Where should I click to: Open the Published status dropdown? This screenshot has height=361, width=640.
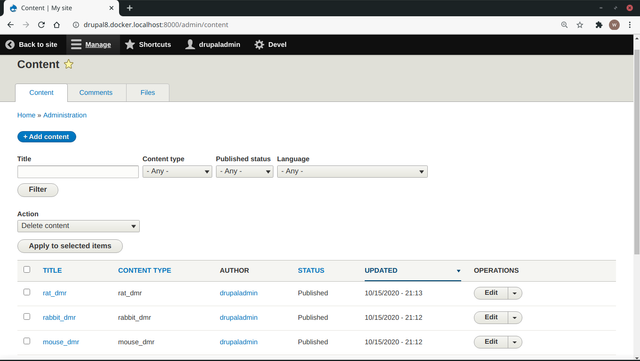point(244,172)
